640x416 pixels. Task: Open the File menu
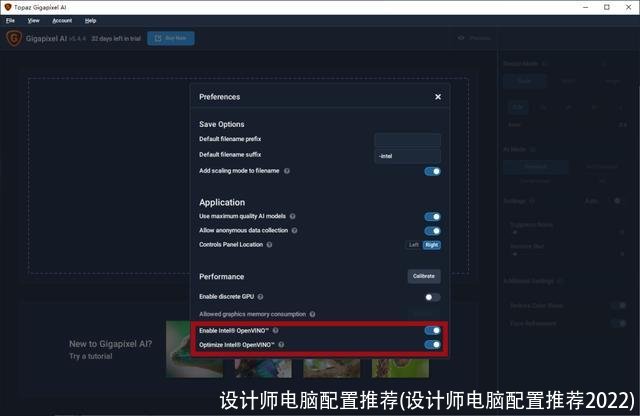point(10,20)
